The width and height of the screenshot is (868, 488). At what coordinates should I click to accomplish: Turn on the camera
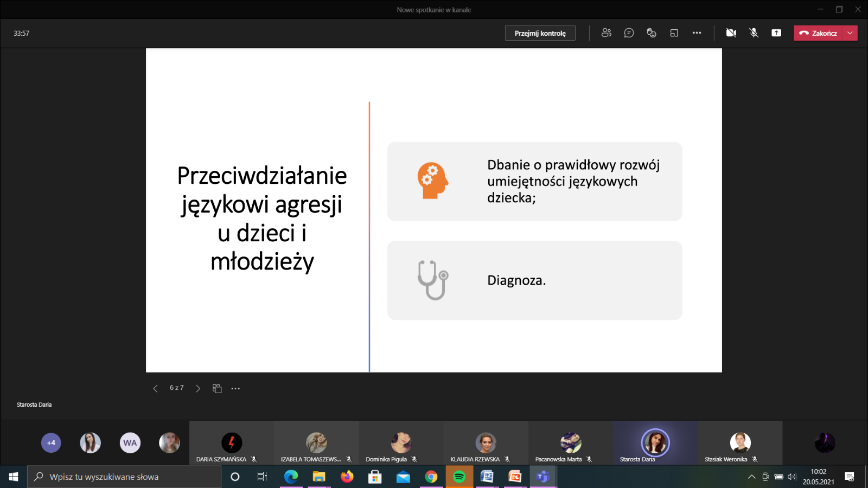click(731, 33)
